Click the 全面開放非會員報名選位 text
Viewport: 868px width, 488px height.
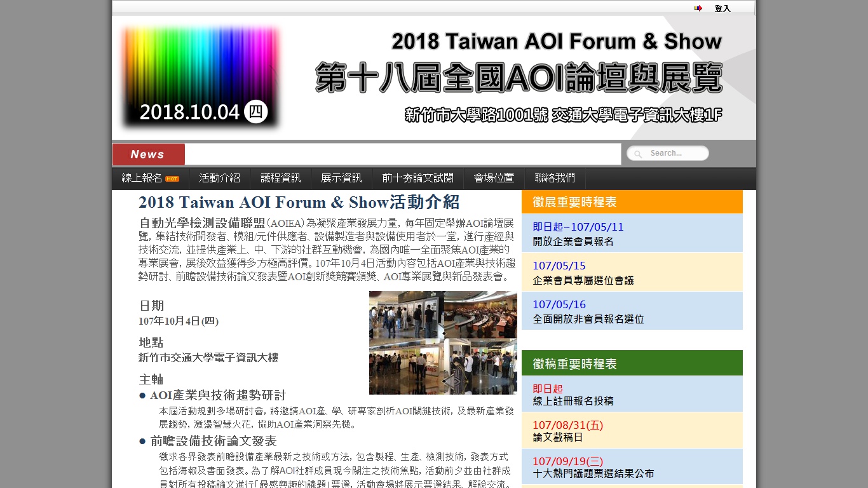point(588,319)
